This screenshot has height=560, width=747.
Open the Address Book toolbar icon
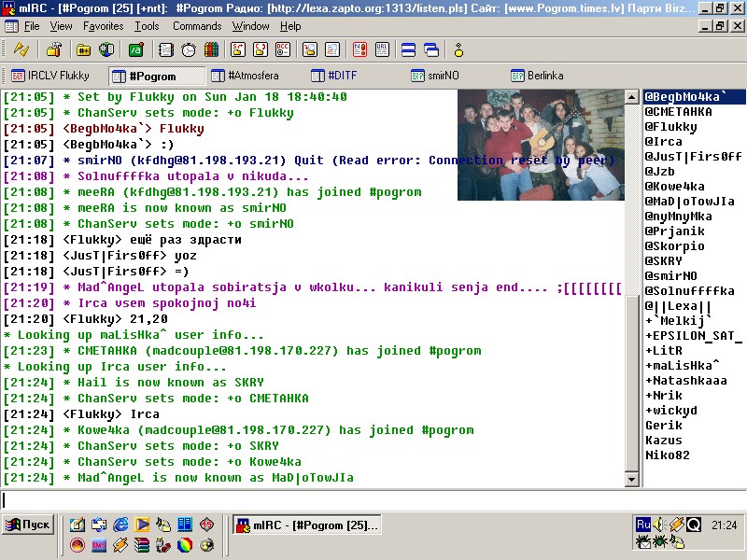pyautogui.click(x=166, y=49)
